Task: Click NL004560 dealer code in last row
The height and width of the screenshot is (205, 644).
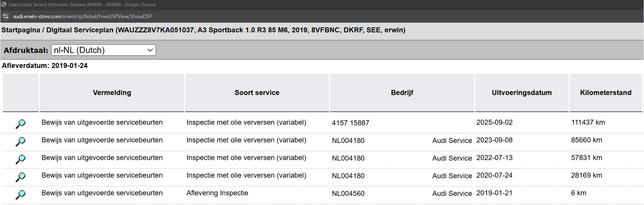Action: coord(348,194)
